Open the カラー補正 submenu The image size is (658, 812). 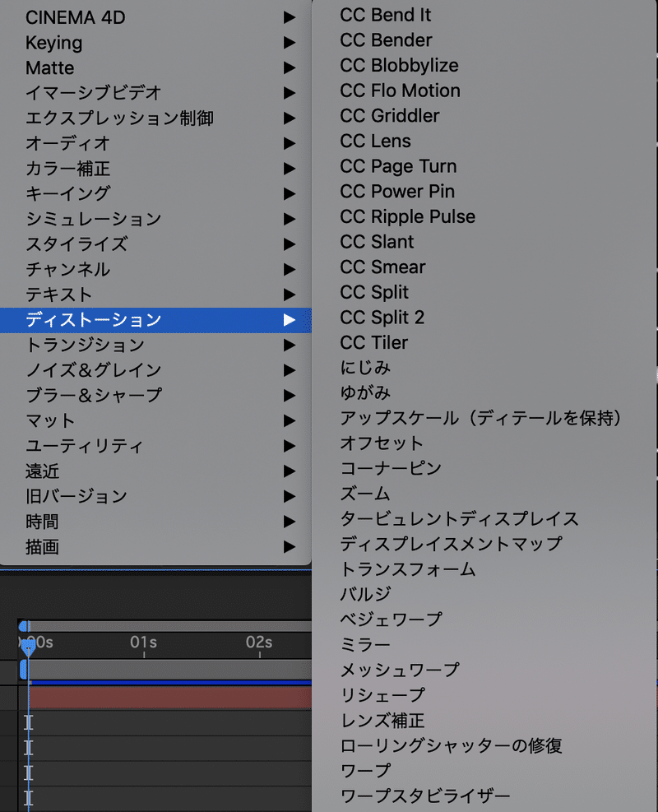coord(155,169)
